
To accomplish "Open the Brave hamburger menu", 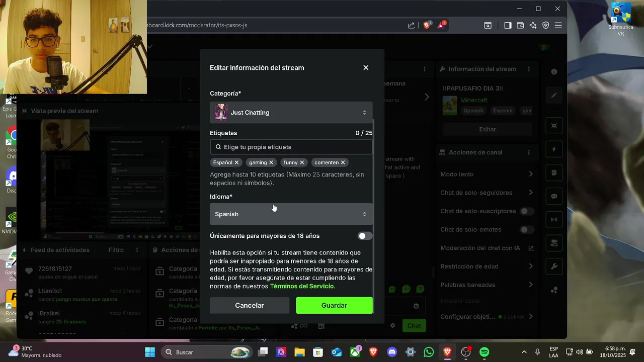I will [x=558, y=25].
